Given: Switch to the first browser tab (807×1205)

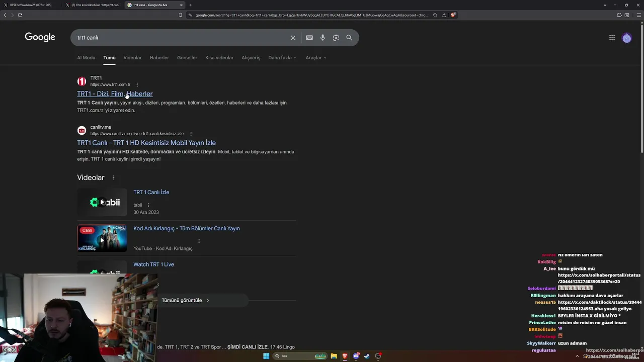Looking at the screenshot, I should point(30,5).
